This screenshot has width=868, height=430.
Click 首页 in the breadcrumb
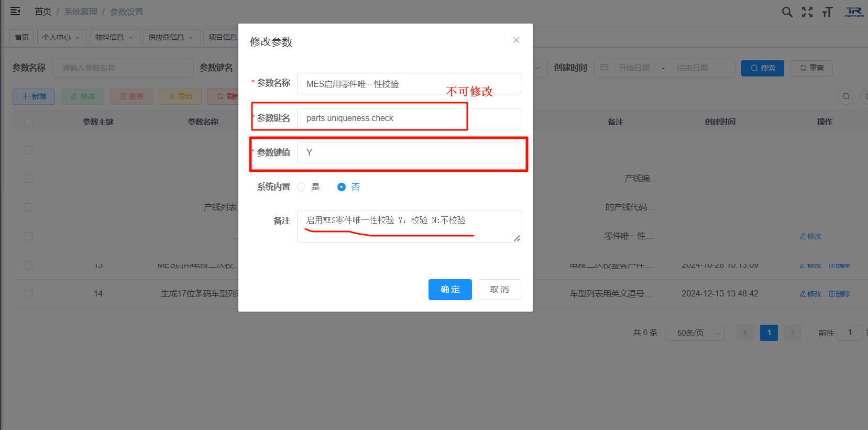click(x=43, y=12)
